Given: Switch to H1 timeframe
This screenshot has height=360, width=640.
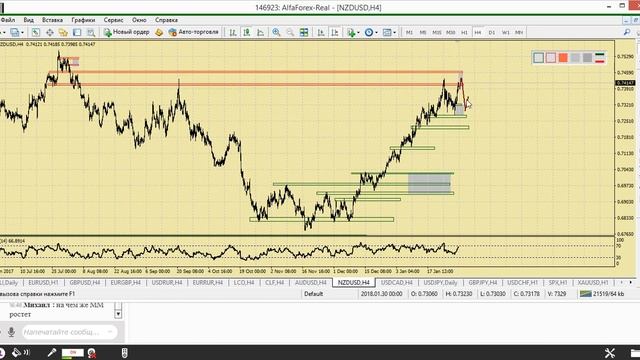Looking at the screenshot, I should tap(464, 32).
